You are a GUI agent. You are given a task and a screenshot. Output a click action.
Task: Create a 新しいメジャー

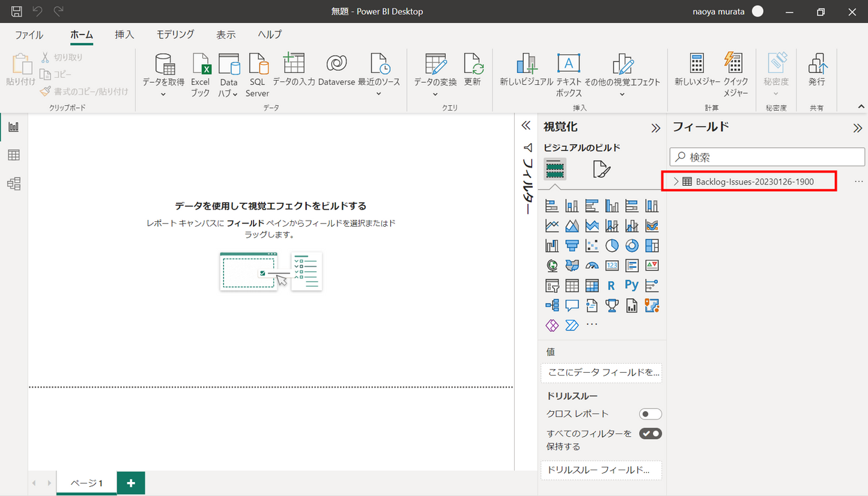[697, 70]
